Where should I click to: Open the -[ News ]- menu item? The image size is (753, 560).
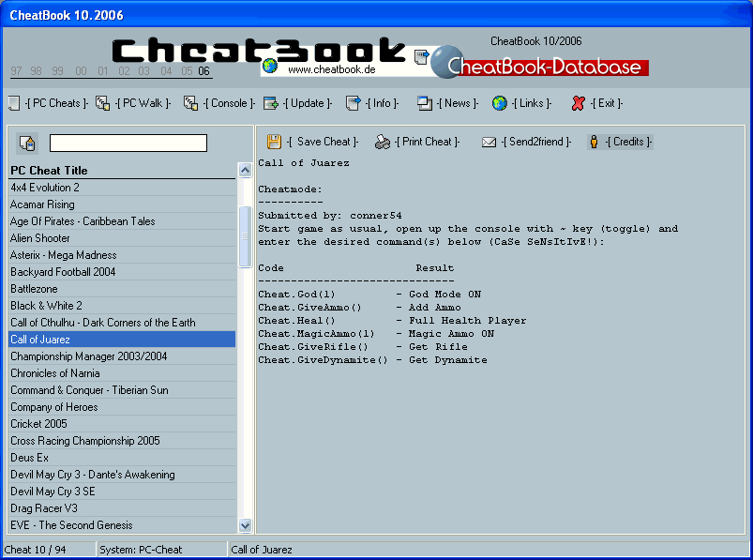[x=458, y=103]
